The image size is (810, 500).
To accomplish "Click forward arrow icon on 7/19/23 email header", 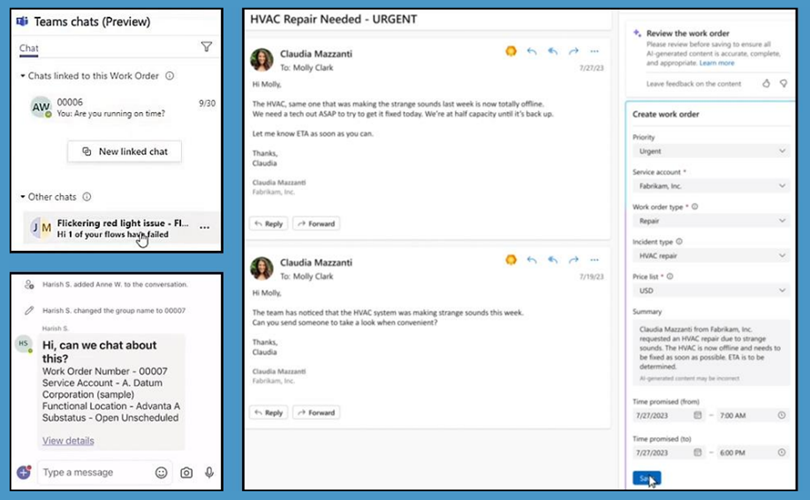I will [x=573, y=260].
